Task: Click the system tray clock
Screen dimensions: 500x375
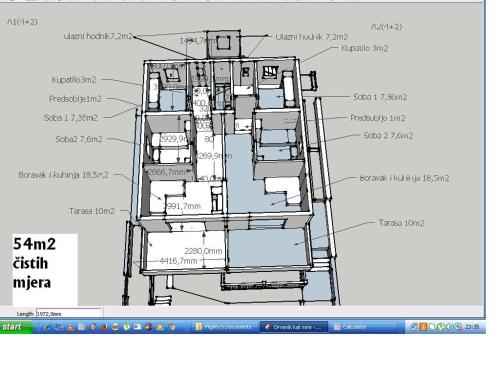Action: pos(472,327)
